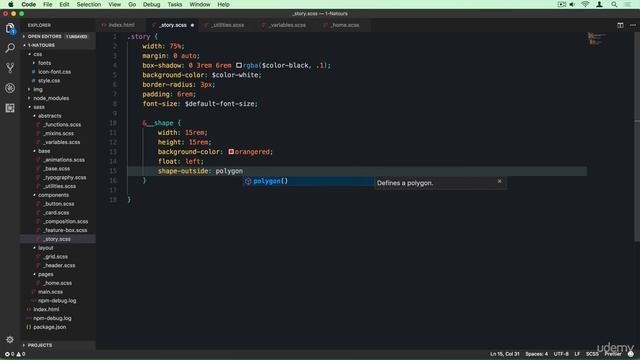Click the smiley feedback icon in status bar
Viewport: 640px width, 360px height.
pos(631,354)
